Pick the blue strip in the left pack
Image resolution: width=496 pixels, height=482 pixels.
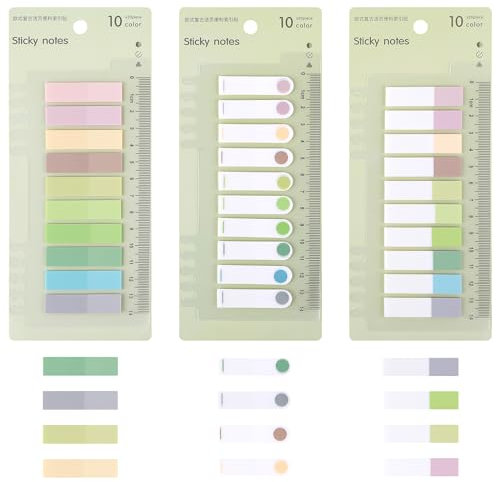click(83, 280)
